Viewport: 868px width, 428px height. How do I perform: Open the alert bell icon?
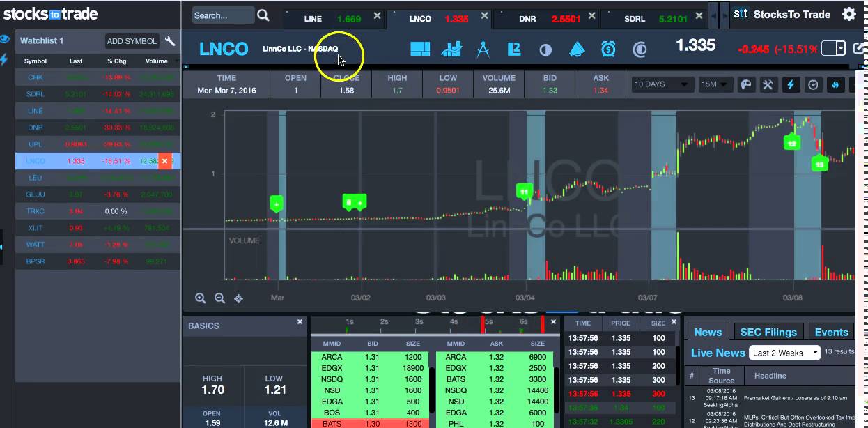[x=577, y=49]
